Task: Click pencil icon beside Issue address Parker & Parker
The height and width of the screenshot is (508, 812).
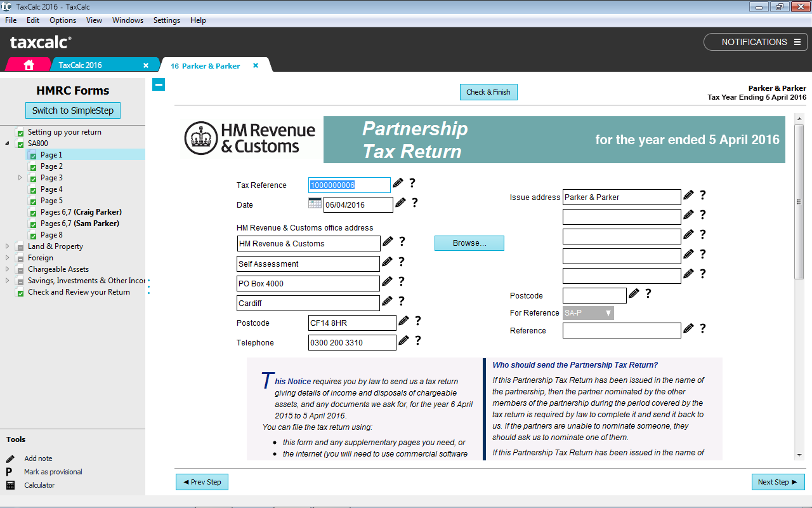Action: 688,196
